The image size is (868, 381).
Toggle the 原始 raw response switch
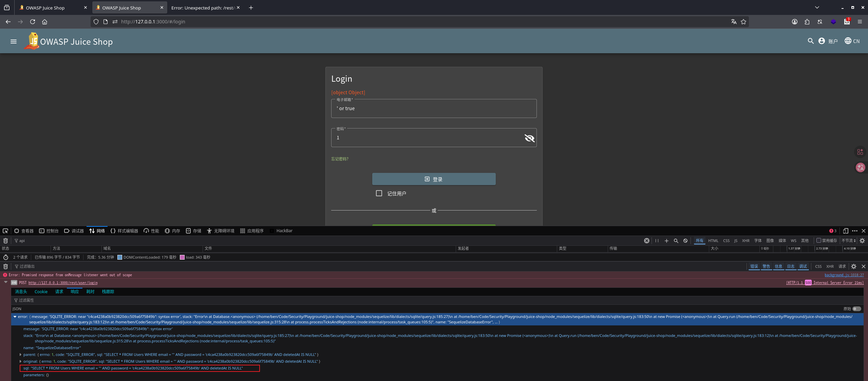pos(857,309)
